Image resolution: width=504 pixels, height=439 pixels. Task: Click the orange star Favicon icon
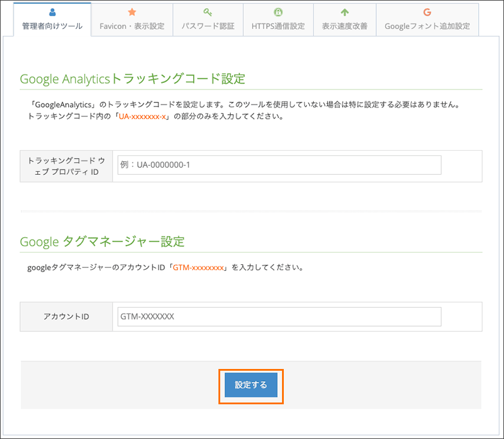coord(132,12)
